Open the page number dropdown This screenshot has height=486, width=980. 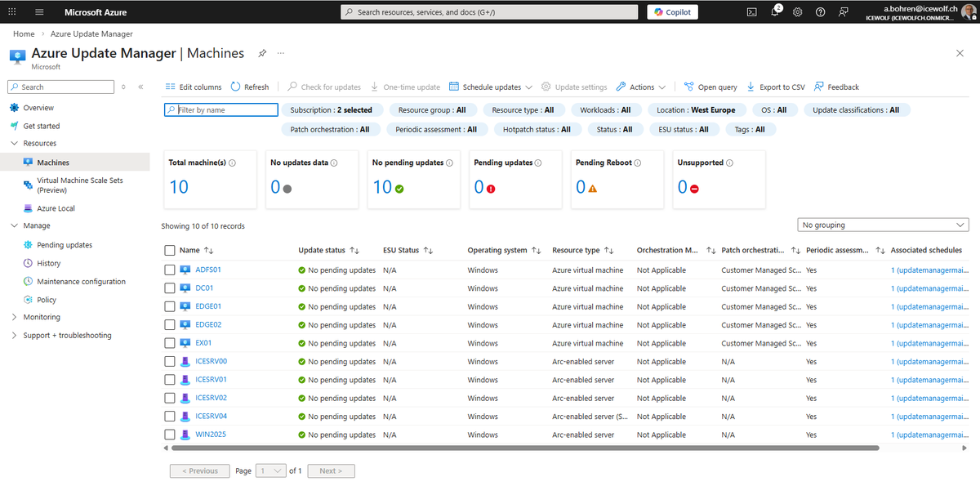click(270, 470)
